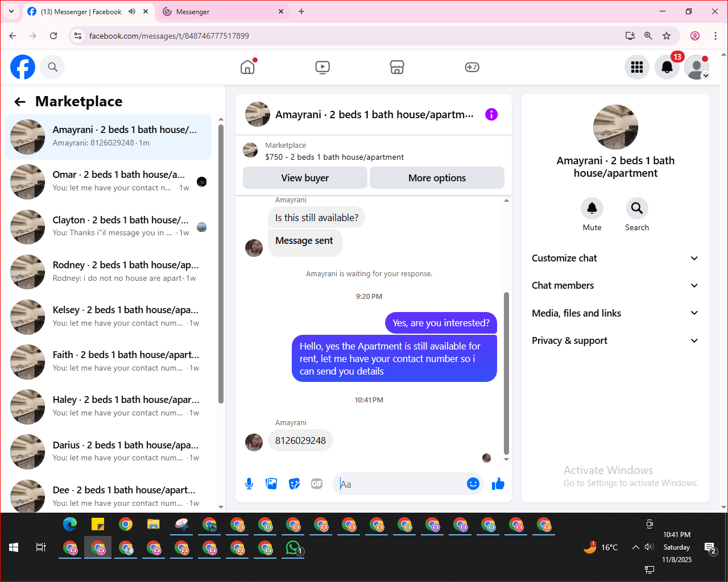This screenshot has height=582, width=728.
Task: Go to Home feed icon
Action: pos(247,67)
